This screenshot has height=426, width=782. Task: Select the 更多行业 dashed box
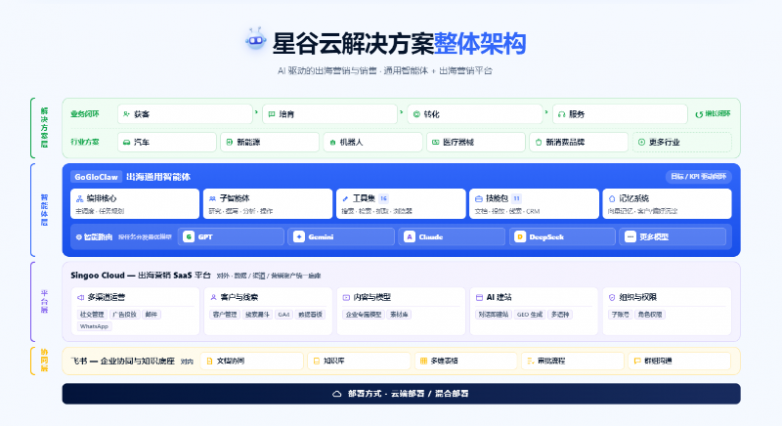click(682, 142)
